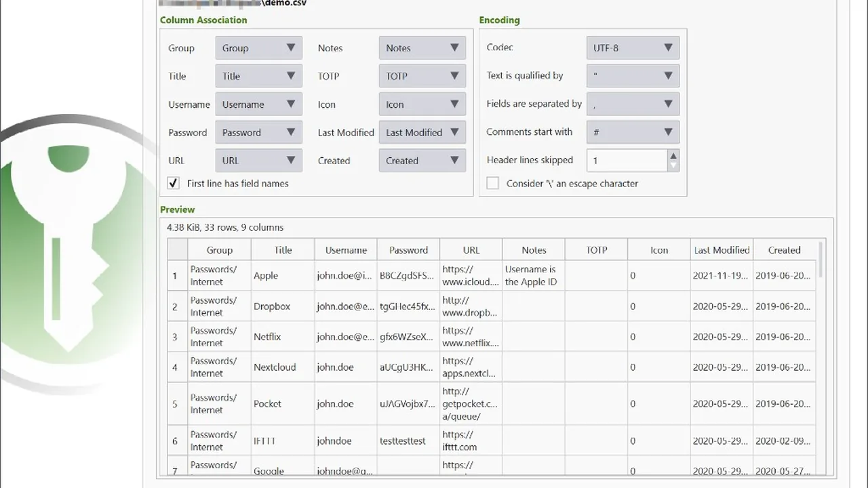The width and height of the screenshot is (868, 488).
Task: Expand the TOTP column association dropdown
Action: (x=422, y=76)
